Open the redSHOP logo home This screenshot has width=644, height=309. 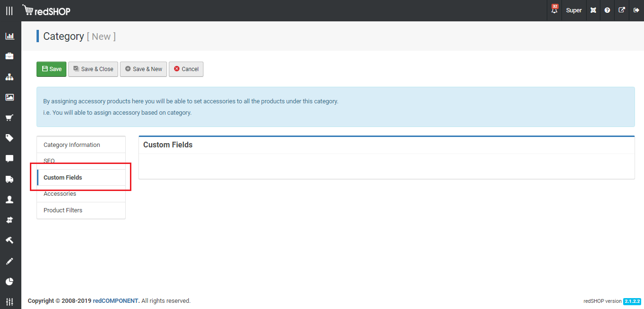(x=46, y=10)
